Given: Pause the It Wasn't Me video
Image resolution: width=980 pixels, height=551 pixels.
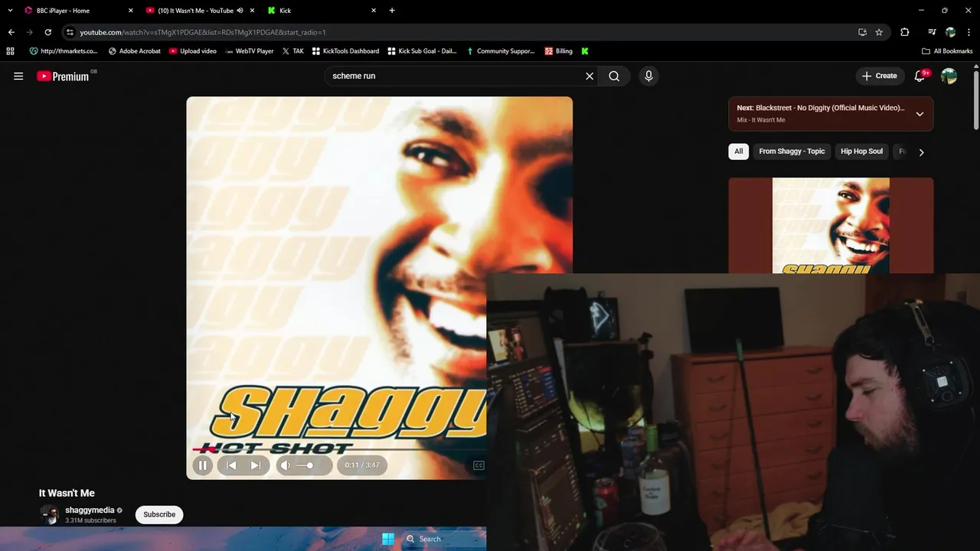Looking at the screenshot, I should tap(203, 465).
